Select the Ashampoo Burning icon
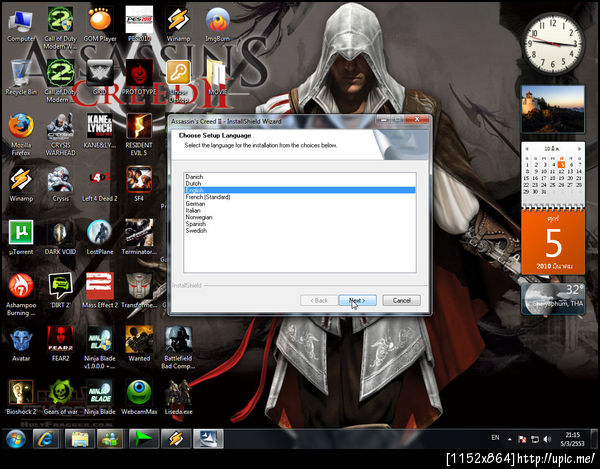 click(21, 295)
